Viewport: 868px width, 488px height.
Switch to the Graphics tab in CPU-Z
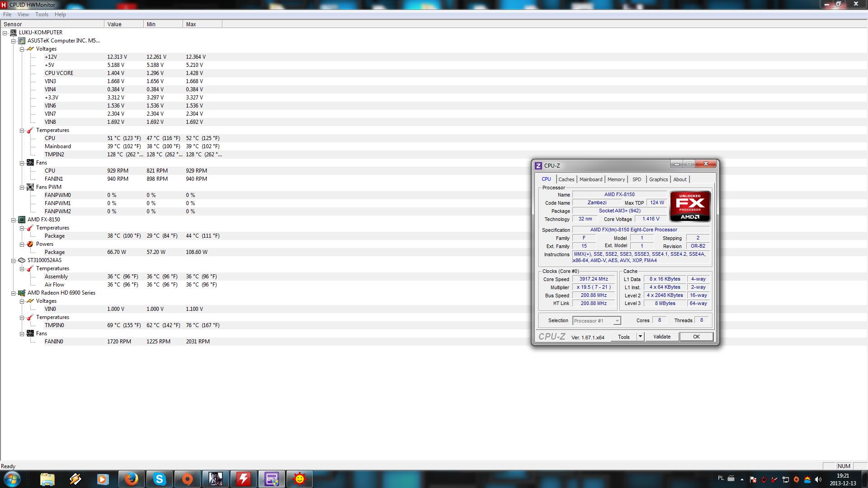(658, 179)
